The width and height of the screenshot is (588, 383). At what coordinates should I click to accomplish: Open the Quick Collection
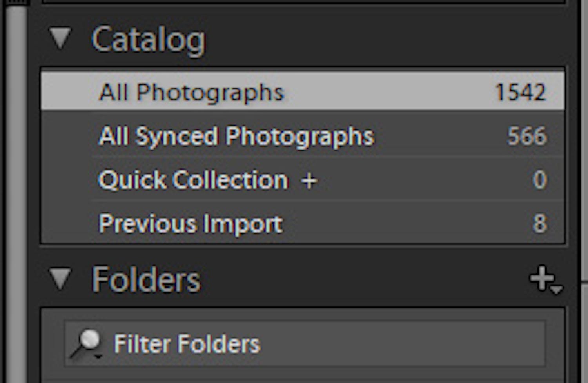pos(193,180)
